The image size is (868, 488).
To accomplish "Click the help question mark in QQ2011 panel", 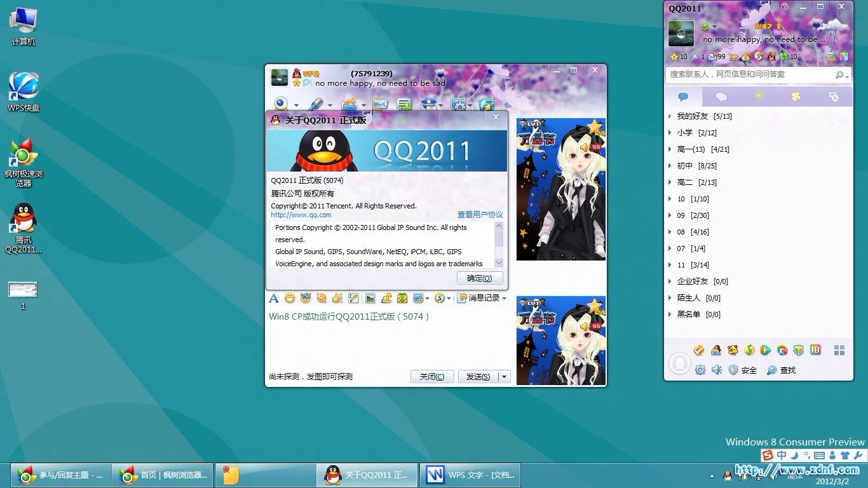I will click(785, 6).
